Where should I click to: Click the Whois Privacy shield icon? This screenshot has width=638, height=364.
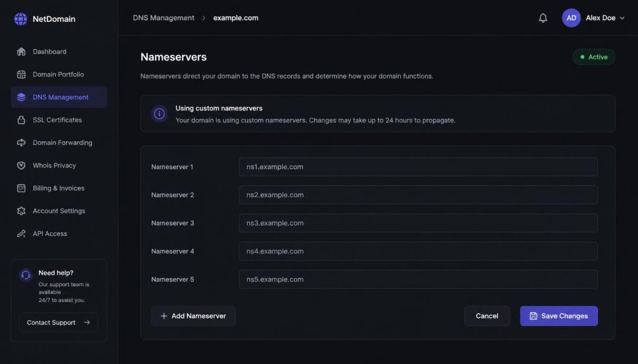point(21,166)
